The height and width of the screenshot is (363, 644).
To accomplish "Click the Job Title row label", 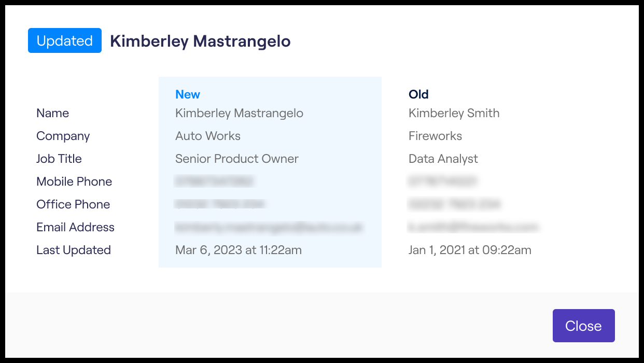I will [x=59, y=159].
